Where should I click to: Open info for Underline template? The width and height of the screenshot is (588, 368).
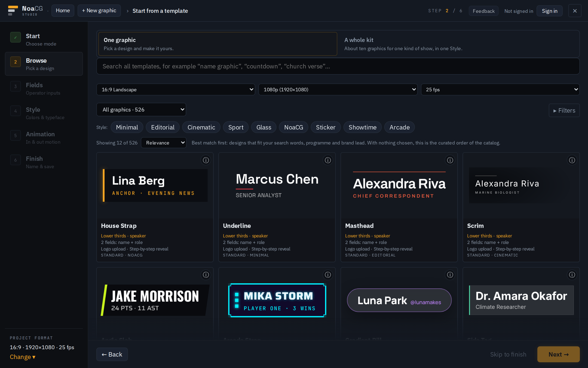pyautogui.click(x=328, y=160)
